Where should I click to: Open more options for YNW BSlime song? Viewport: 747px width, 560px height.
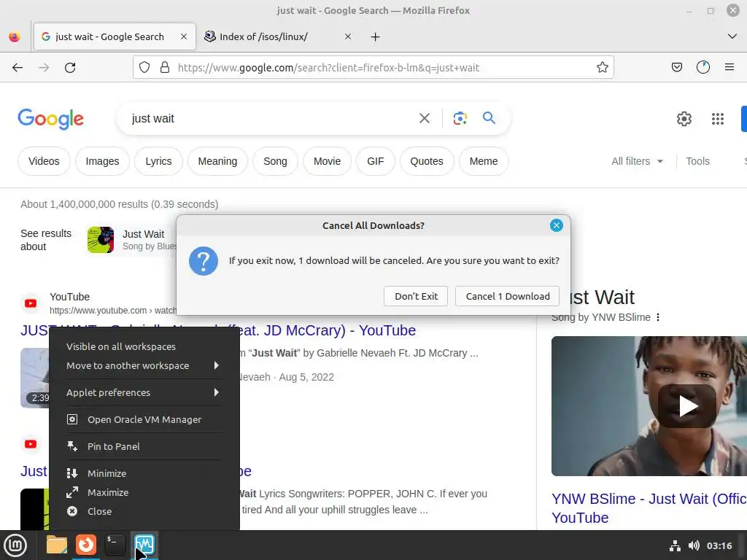(x=658, y=317)
